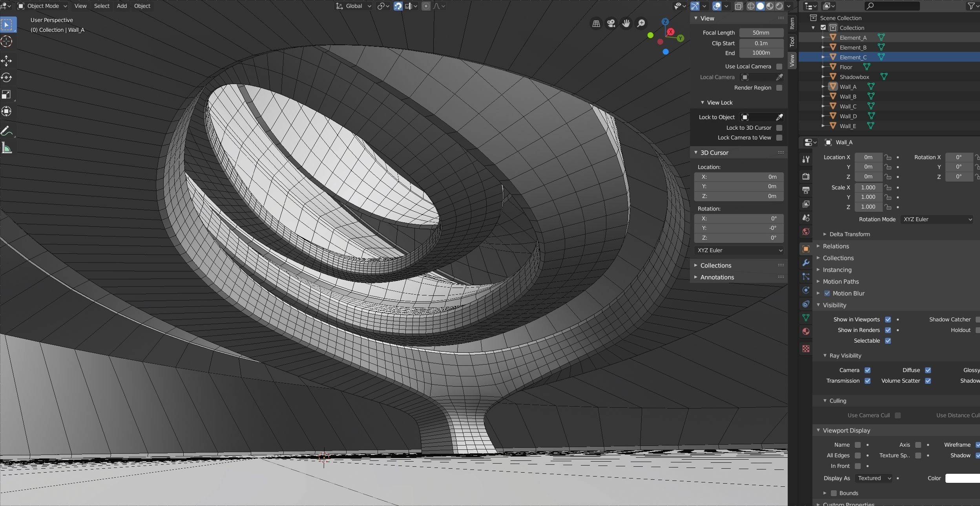980x506 pixels.
Task: Uncheck Show in Renders
Action: (888, 330)
